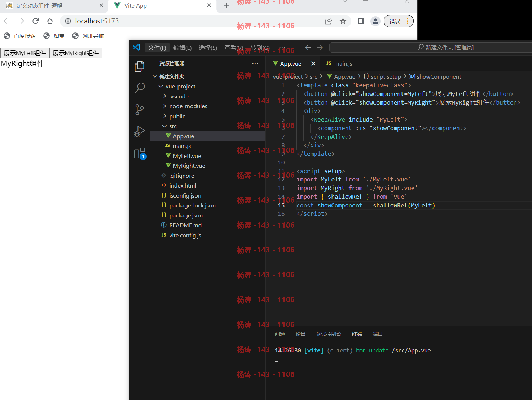Image resolution: width=532 pixels, height=400 pixels.
Task: Close the App.vue editor tab
Action: tap(313, 63)
